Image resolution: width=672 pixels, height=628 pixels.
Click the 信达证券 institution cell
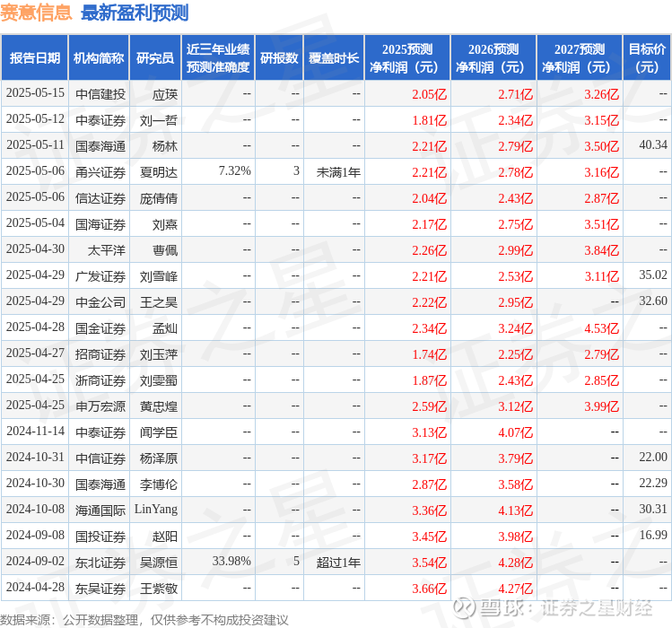[100, 198]
